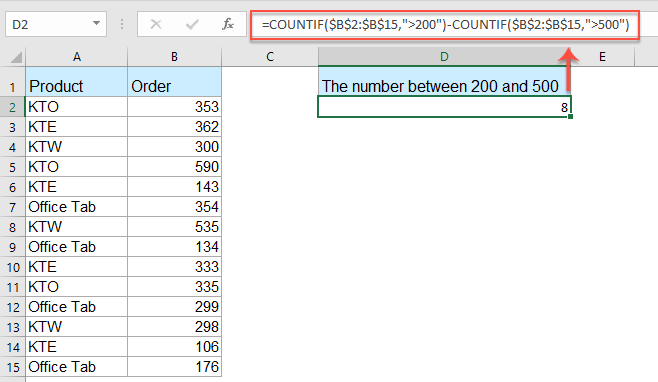
Task: Click the formula bar COUNTIF formula
Action: click(445, 25)
